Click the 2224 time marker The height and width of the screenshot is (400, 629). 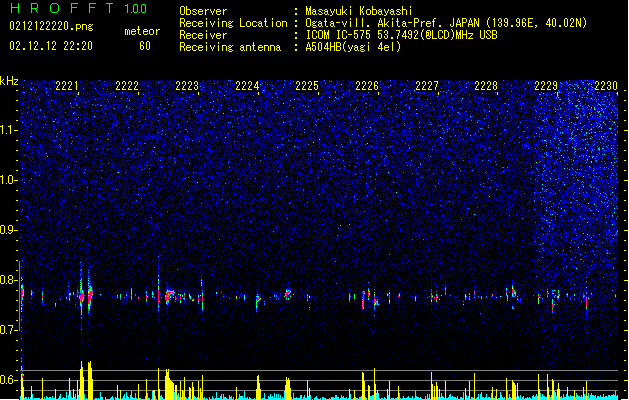[x=247, y=86]
